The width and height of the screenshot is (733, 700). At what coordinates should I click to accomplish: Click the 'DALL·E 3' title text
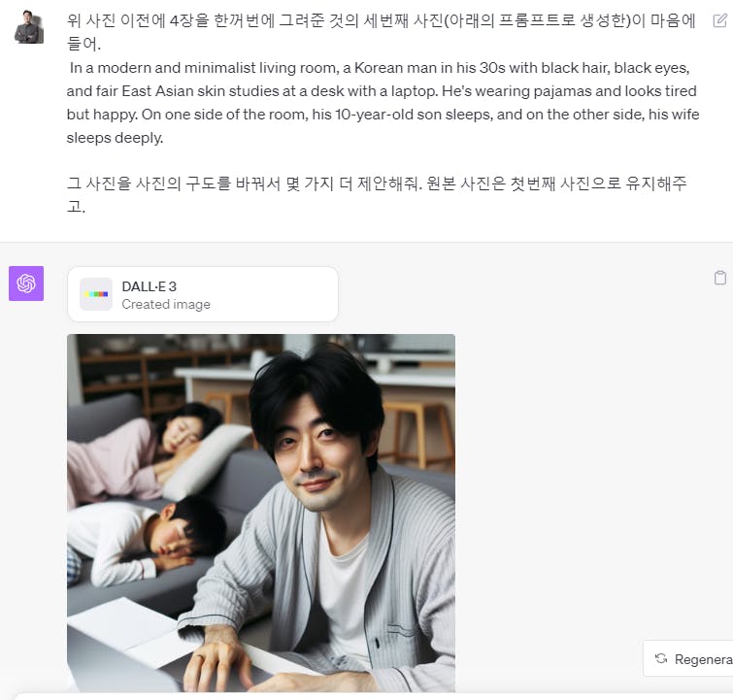click(x=150, y=286)
